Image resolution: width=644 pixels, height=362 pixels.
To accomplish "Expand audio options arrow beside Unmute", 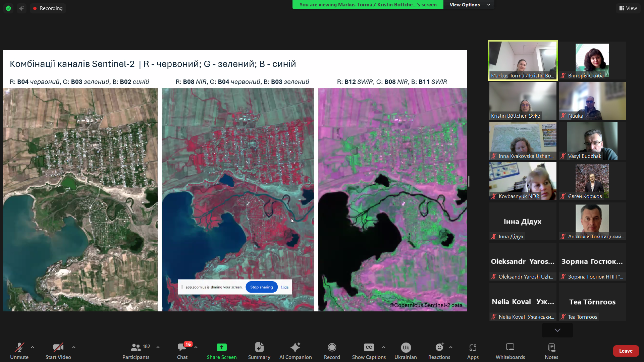I will 33,347.
